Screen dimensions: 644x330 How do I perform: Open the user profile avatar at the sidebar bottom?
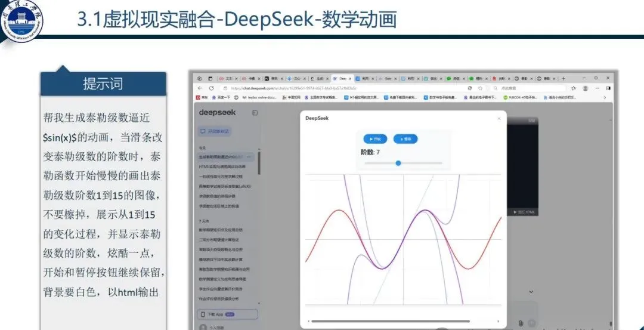[x=203, y=328]
